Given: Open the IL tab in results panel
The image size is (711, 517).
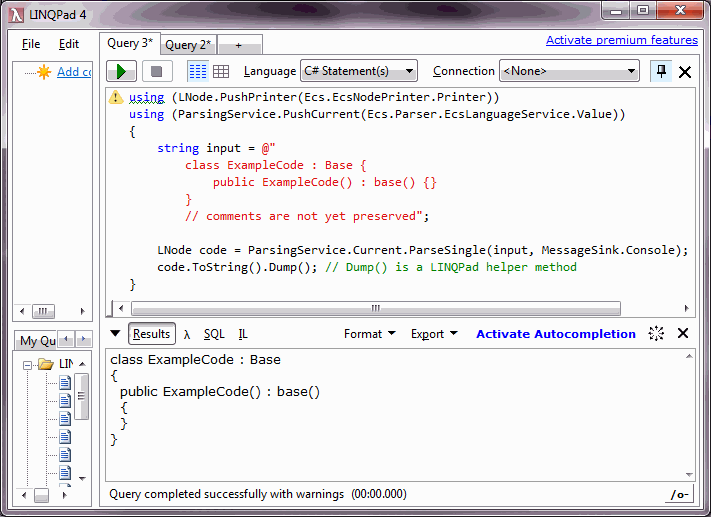Looking at the screenshot, I should click(243, 334).
